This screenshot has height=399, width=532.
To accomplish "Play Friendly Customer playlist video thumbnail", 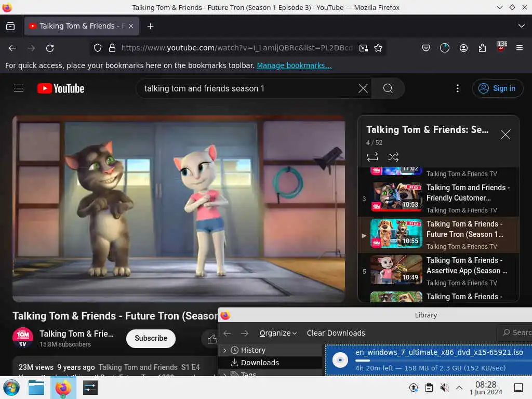I will coord(396,197).
